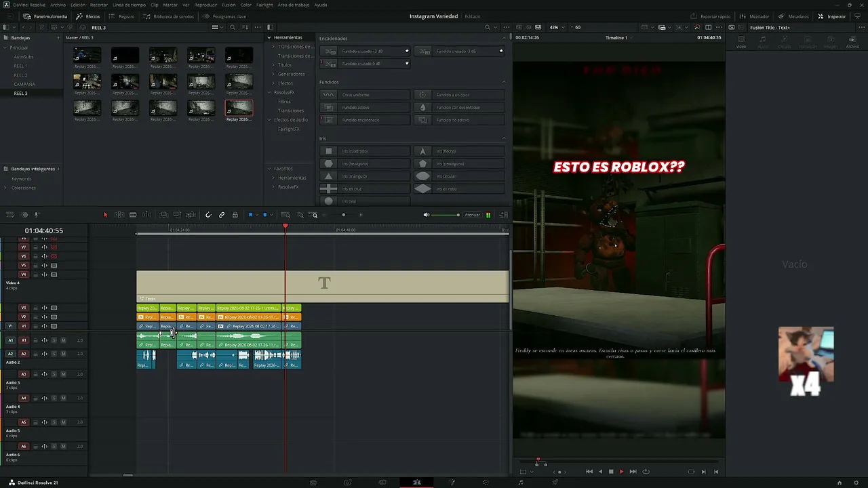Image resolution: width=868 pixels, height=488 pixels.
Task: Toggle position lock padlock in timeline toolbar
Action: tap(235, 215)
